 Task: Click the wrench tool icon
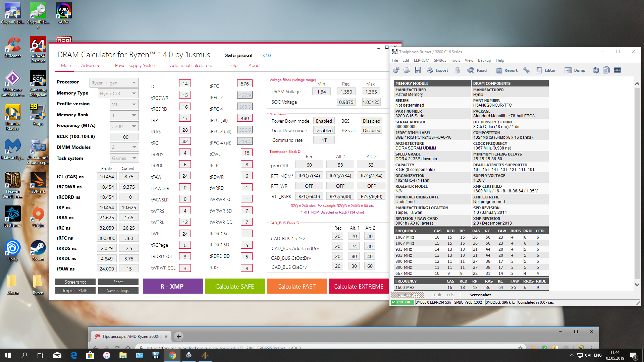coord(526,70)
